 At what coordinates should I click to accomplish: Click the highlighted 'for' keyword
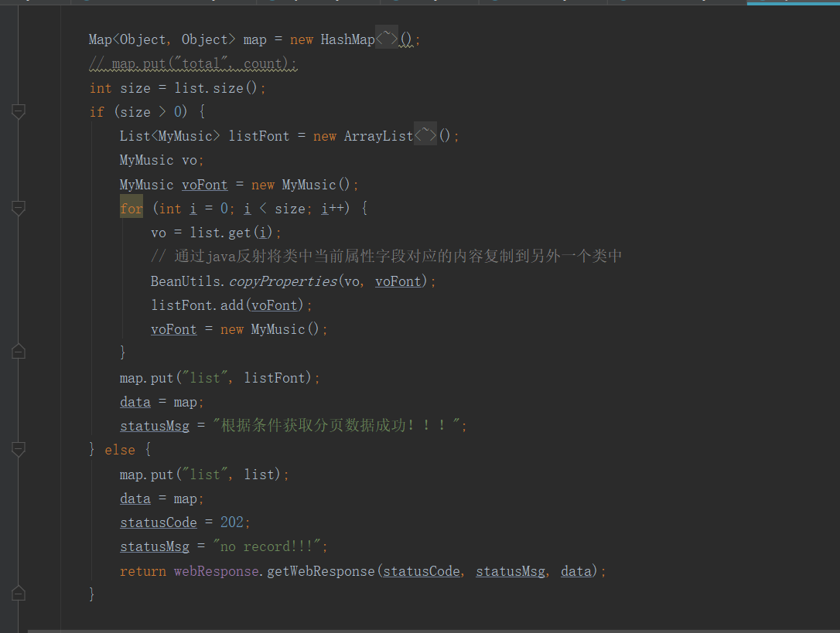pyautogui.click(x=131, y=209)
